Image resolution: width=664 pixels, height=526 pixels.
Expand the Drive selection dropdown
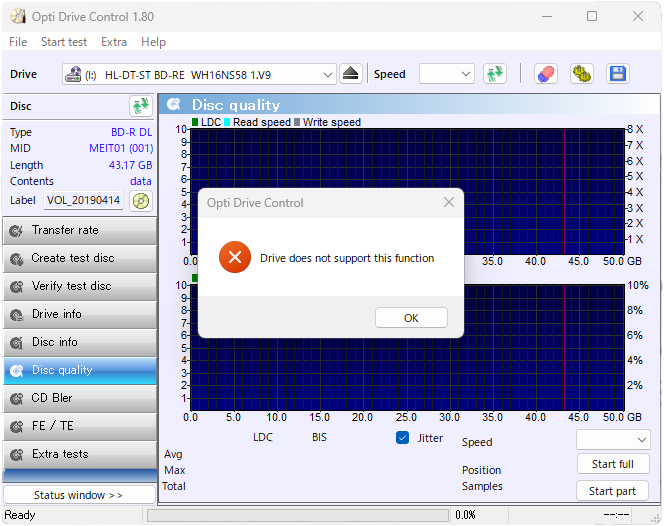click(327, 75)
